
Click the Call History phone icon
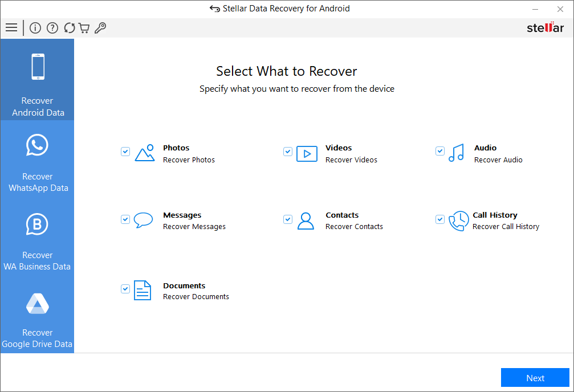pyautogui.click(x=459, y=220)
